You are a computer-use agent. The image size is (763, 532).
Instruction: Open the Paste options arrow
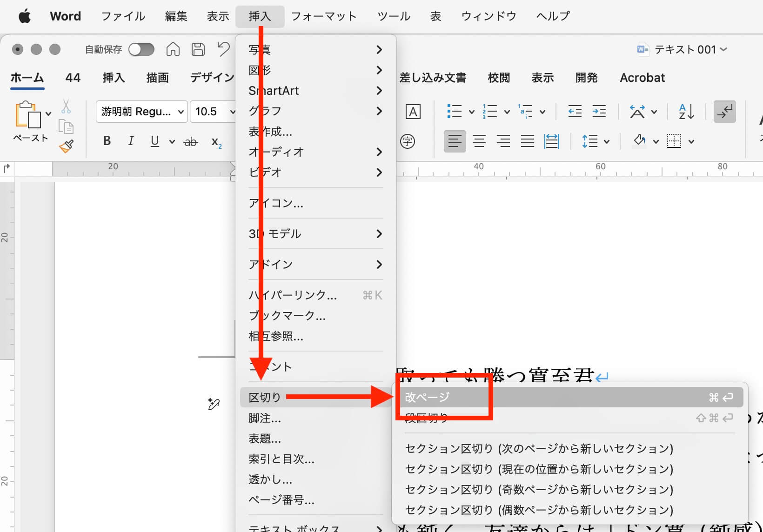click(48, 114)
